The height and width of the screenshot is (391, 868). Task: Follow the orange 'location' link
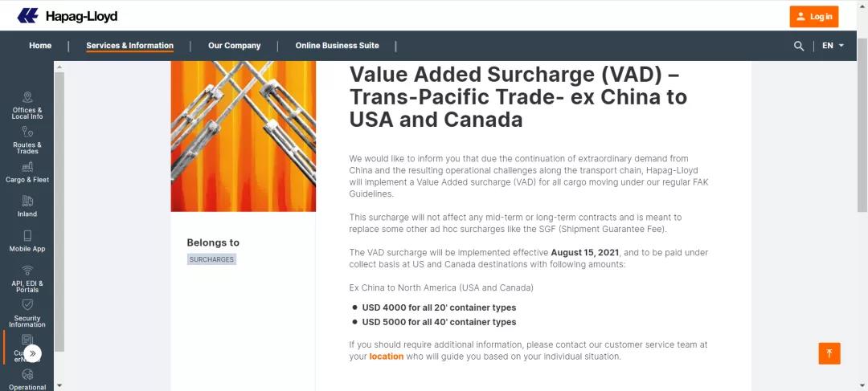point(386,356)
